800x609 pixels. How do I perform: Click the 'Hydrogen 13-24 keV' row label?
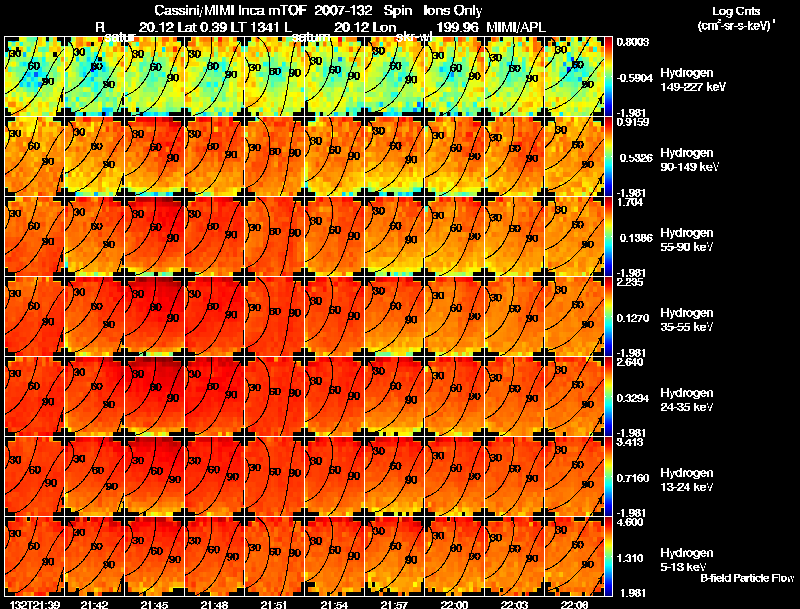pos(686,479)
